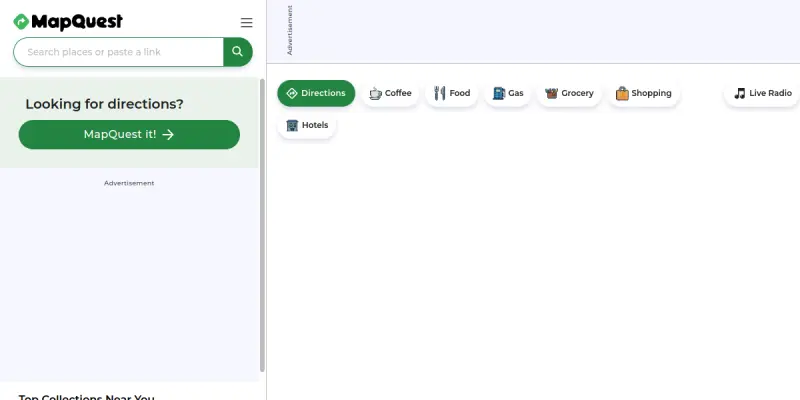This screenshot has width=800, height=400.
Task: Open the Grocery category
Action: click(569, 93)
